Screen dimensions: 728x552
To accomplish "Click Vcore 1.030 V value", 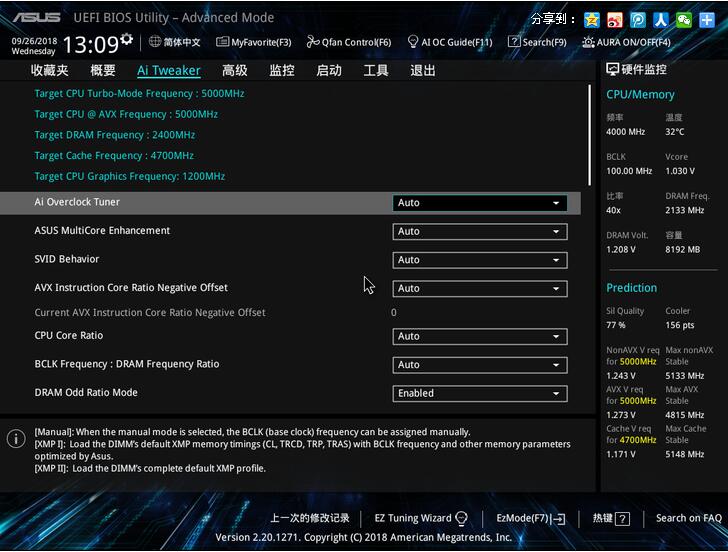I will (x=680, y=171).
